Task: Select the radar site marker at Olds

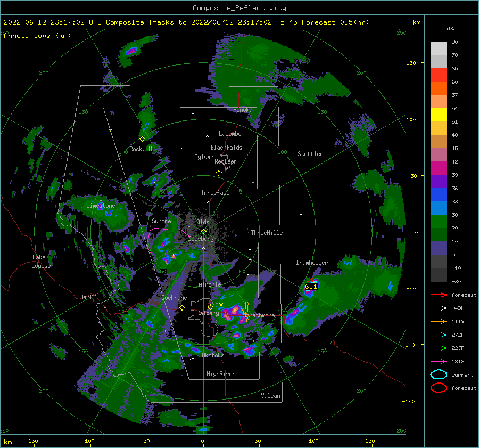Action: (203, 232)
